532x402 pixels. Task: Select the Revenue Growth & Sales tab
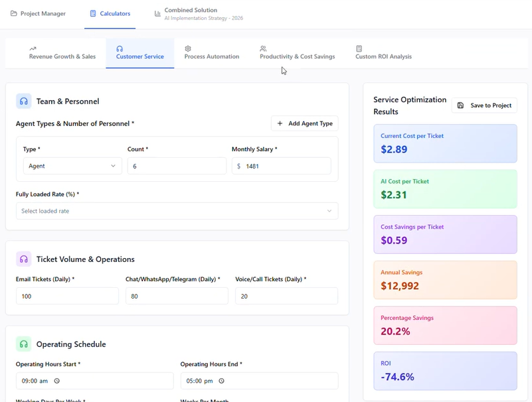point(62,53)
